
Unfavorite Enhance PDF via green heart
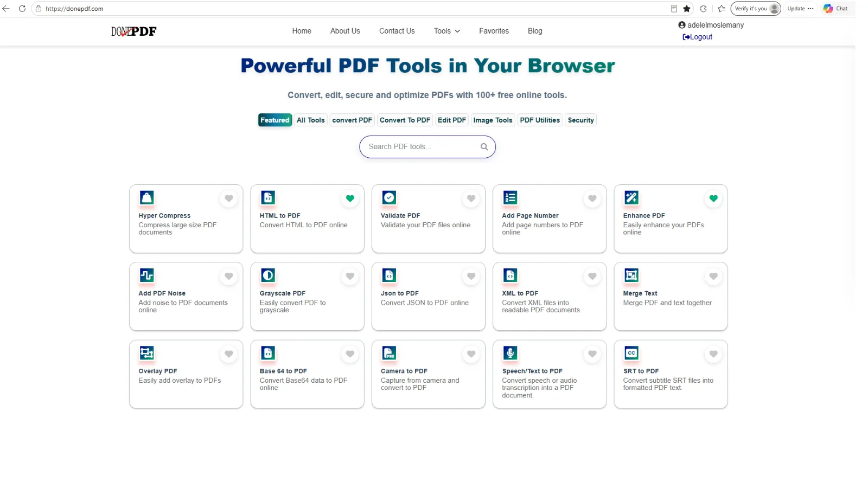(x=713, y=198)
